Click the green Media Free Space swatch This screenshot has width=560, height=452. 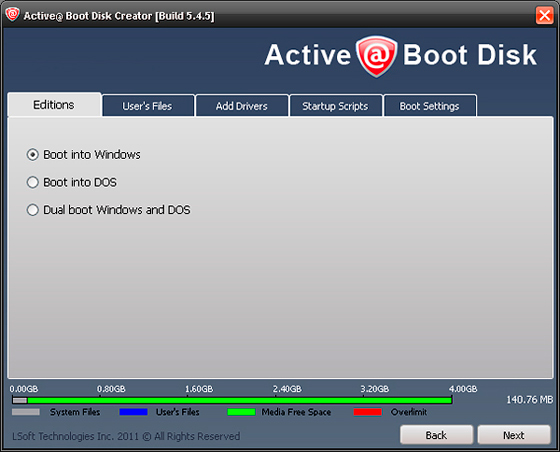pos(241,412)
